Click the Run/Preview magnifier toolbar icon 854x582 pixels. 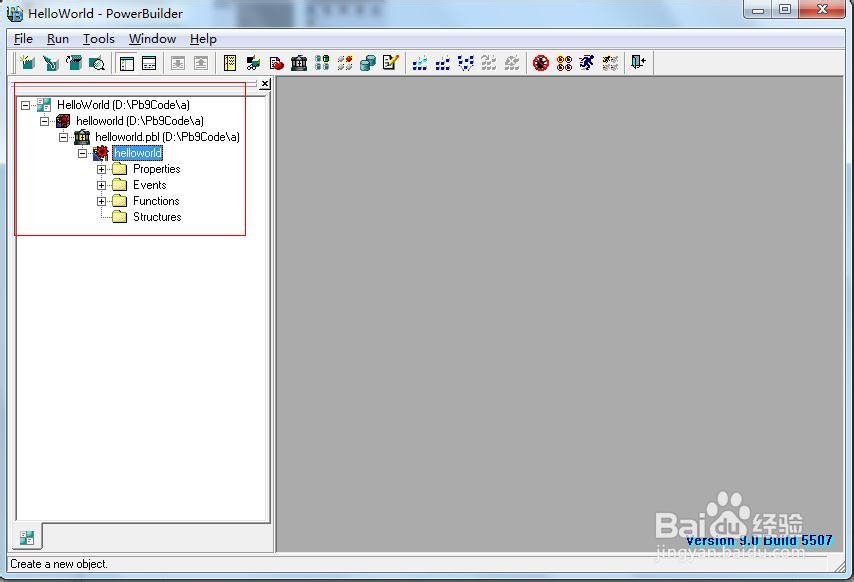[x=97, y=63]
